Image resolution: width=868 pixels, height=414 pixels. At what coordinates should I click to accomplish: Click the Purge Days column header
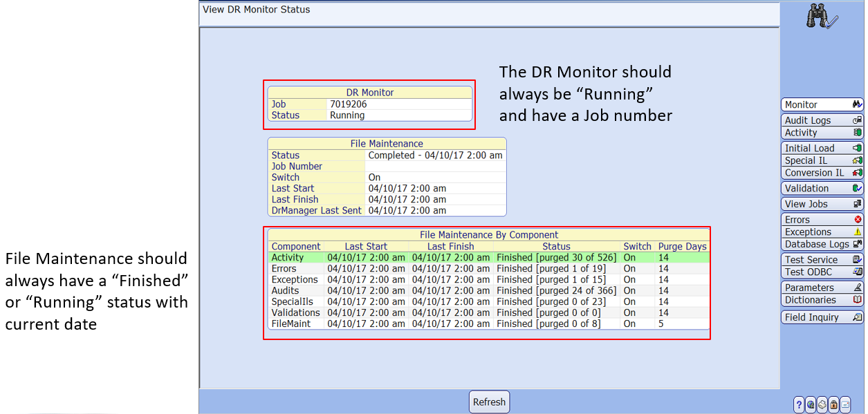pyautogui.click(x=682, y=246)
